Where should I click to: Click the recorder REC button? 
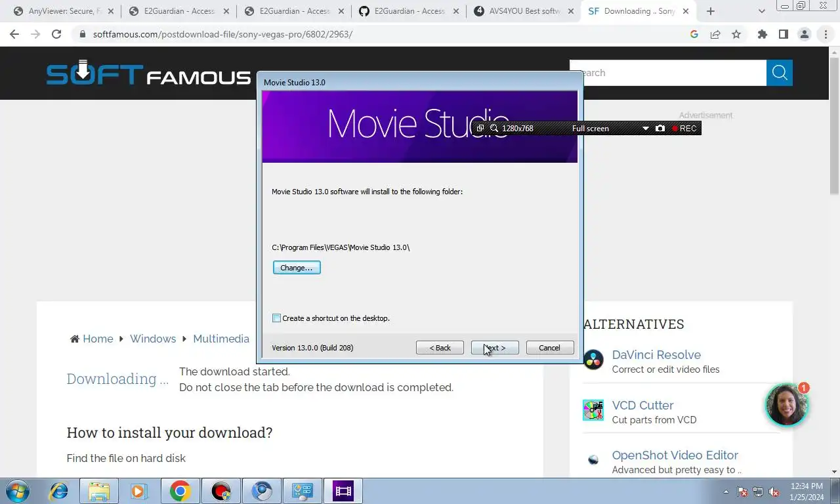[684, 129]
